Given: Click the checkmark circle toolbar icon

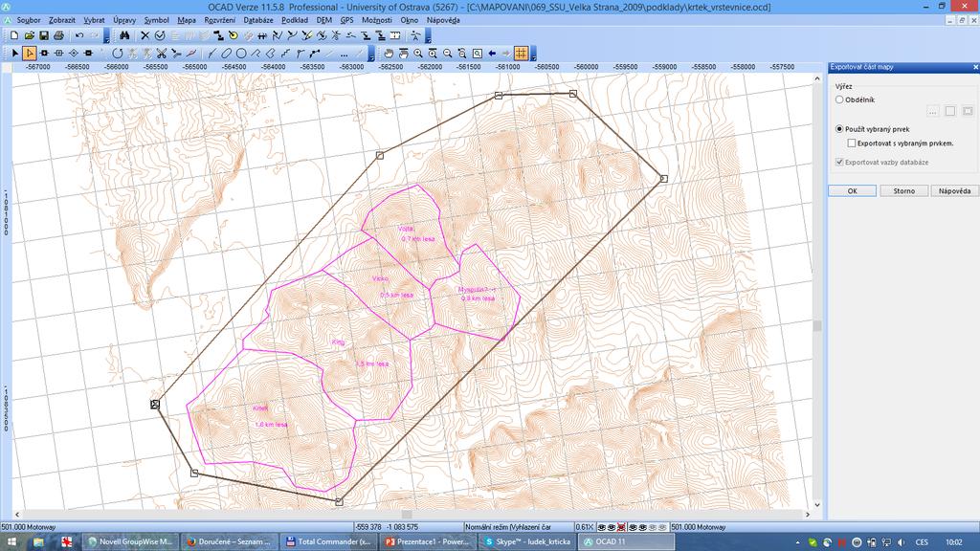Looking at the screenshot, I should 160,35.
